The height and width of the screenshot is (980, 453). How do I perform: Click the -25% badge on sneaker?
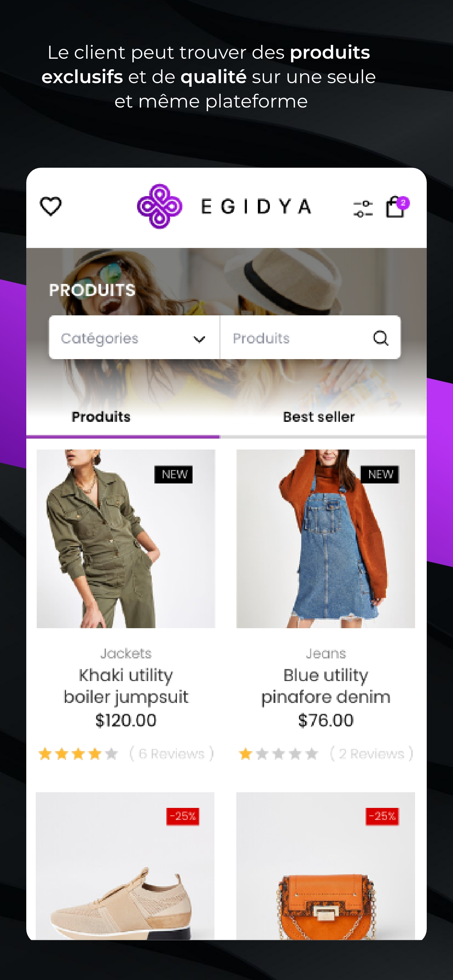[183, 816]
